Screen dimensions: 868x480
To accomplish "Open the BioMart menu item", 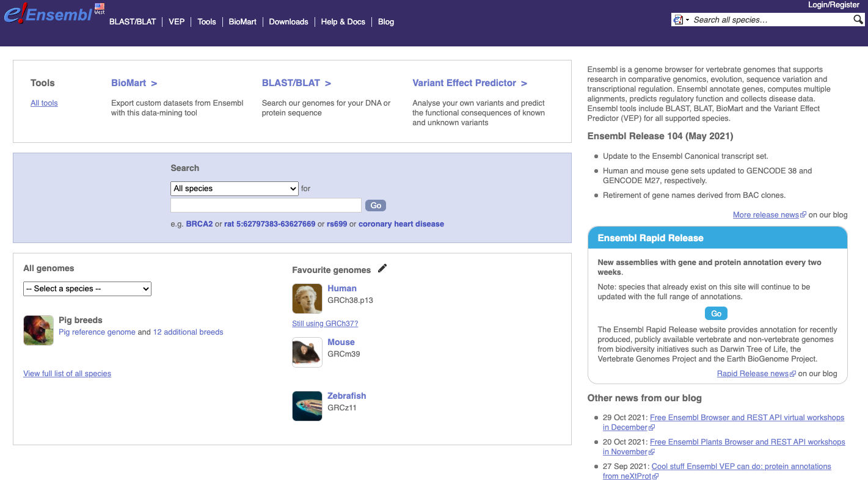I will (243, 21).
